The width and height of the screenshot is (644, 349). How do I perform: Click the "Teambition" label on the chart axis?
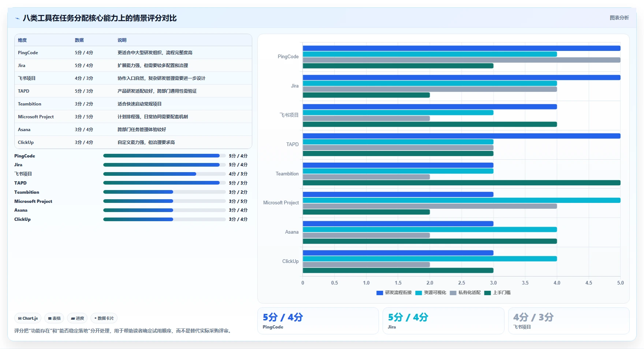287,174
